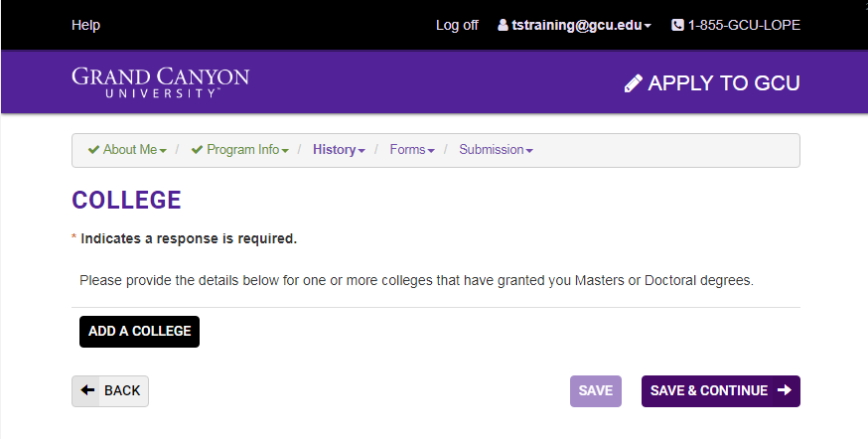Viewport: 868px width, 439px height.
Task: Expand the About Me dropdown caret
Action: [163, 151]
